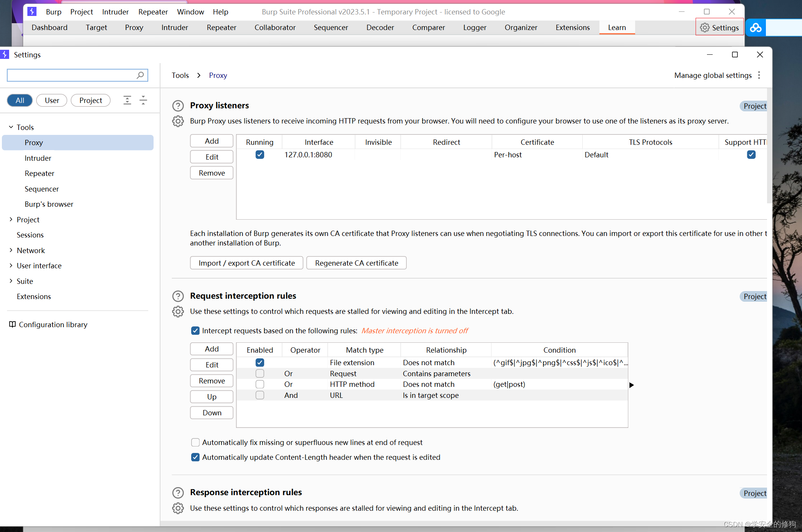Expand the User interface tree node

tap(11, 265)
